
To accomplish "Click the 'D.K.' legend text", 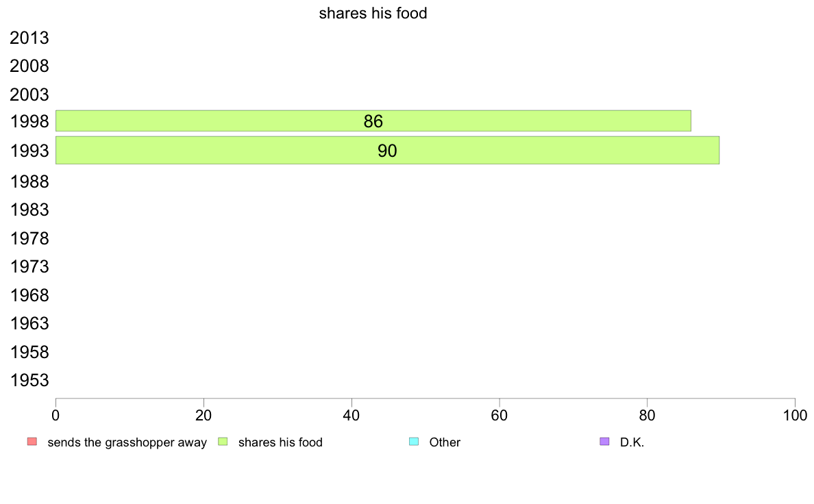I will click(632, 442).
